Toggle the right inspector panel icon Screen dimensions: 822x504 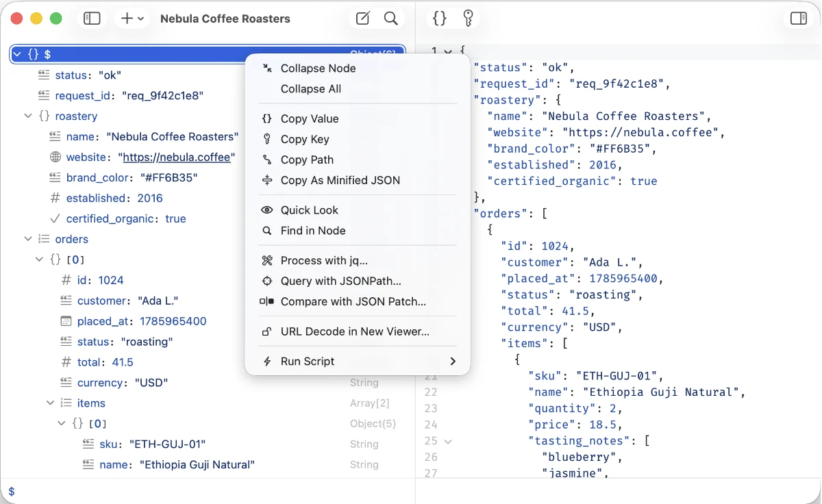click(799, 18)
